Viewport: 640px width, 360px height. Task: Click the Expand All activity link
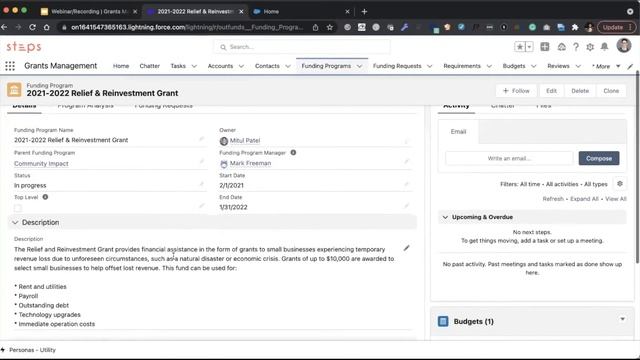(584, 199)
